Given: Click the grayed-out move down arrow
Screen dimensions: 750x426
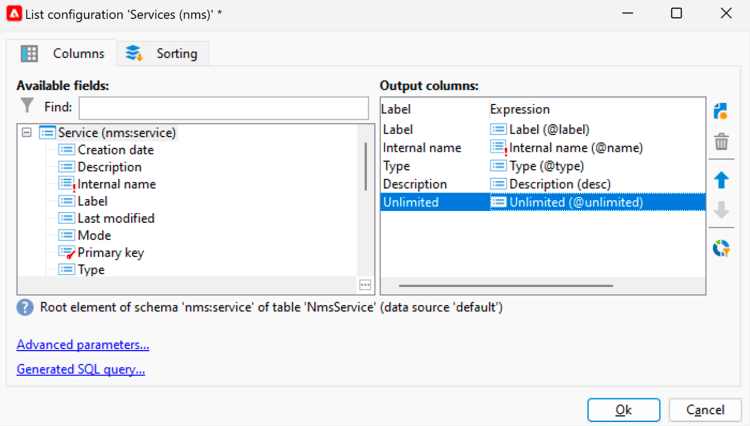Looking at the screenshot, I should coord(721,211).
